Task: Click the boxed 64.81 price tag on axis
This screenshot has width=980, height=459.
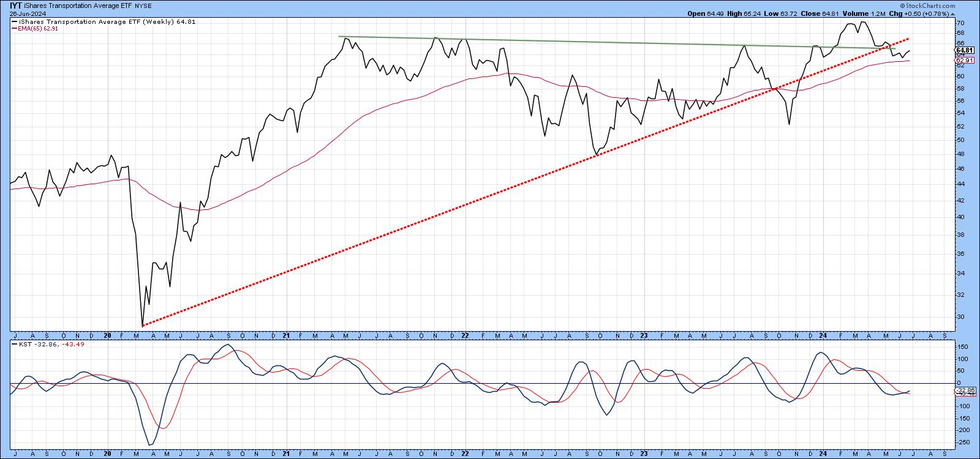Action: [x=965, y=50]
